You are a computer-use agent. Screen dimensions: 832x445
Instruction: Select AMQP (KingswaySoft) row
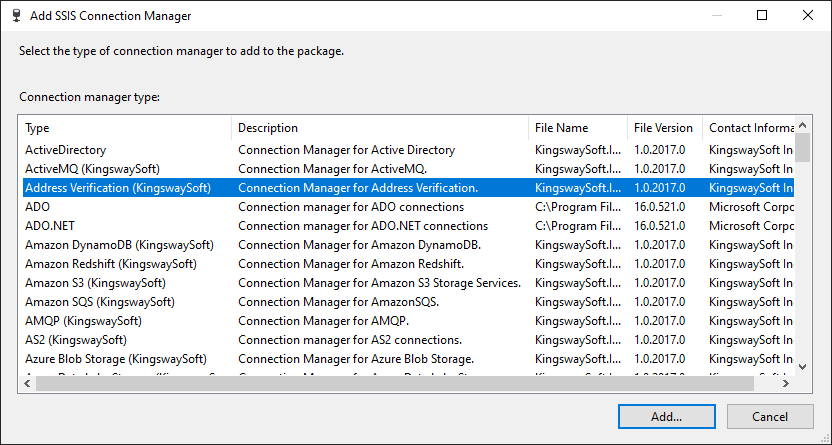click(408, 321)
